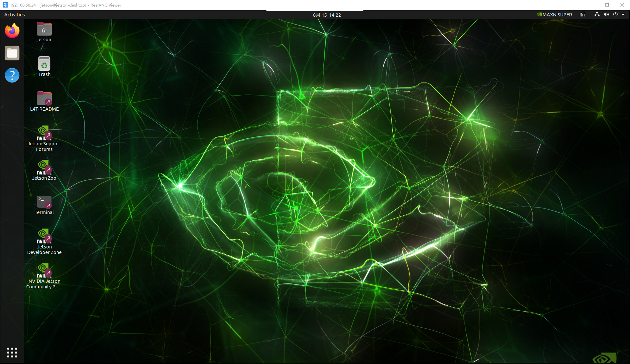Screen dimensions: 630x364
Task: Open Firefox from the dock
Action: click(x=12, y=31)
